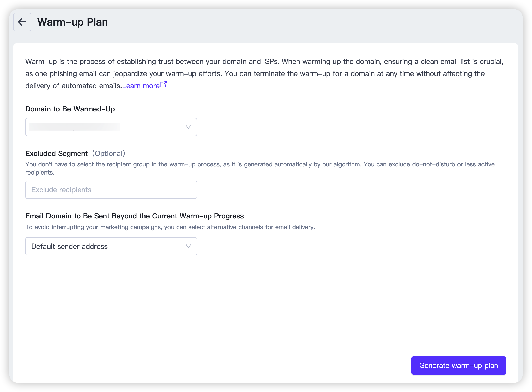The width and height of the screenshot is (532, 392).
Task: Click the alternative channels helper text
Action: [x=170, y=227]
